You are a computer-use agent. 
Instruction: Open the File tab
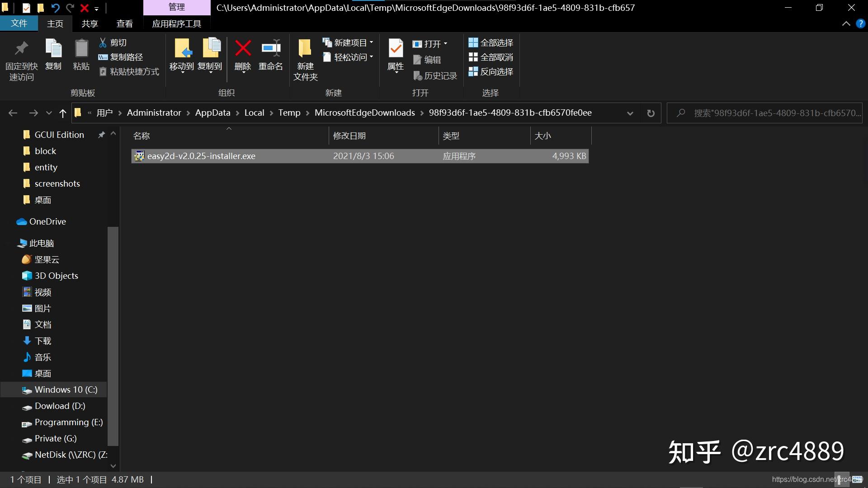click(19, 23)
